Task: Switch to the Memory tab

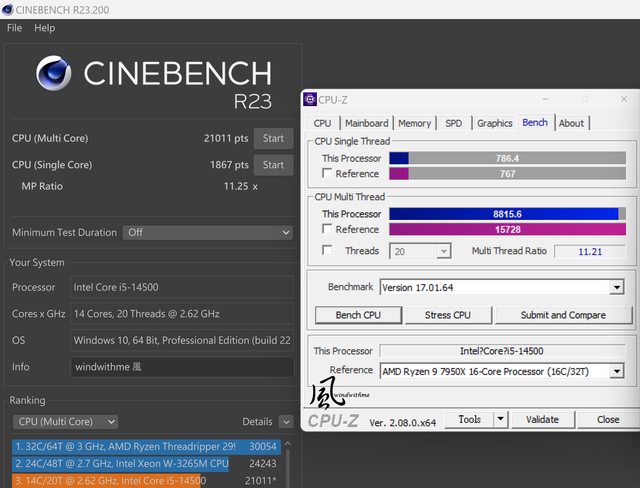Action: (x=414, y=123)
